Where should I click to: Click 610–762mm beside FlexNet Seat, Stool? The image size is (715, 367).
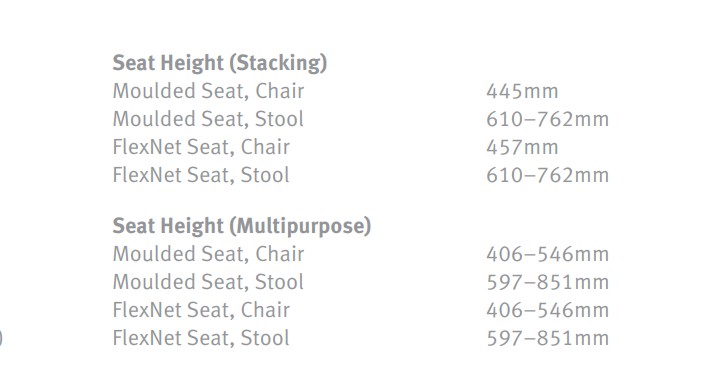click(548, 176)
